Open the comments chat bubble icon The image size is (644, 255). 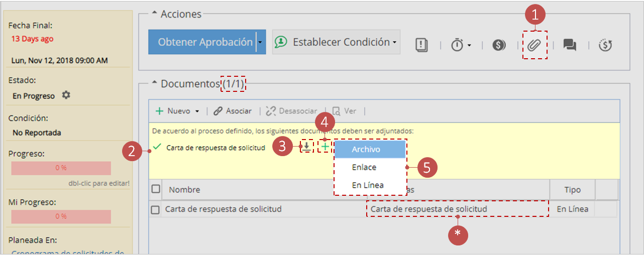tap(570, 45)
